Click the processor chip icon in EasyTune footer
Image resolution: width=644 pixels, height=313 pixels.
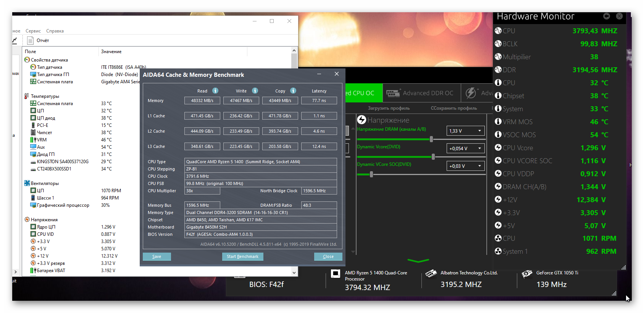[336, 274]
